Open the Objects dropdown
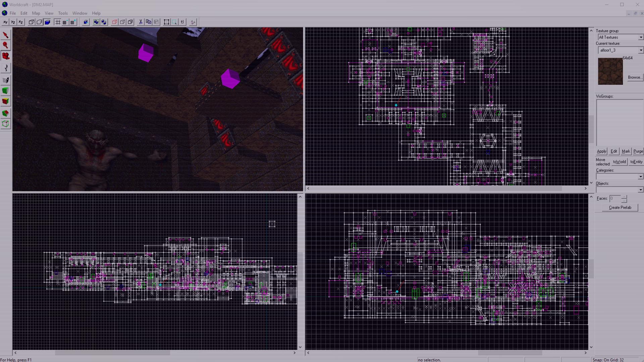Viewport: 644px width, 362px height. [x=640, y=190]
